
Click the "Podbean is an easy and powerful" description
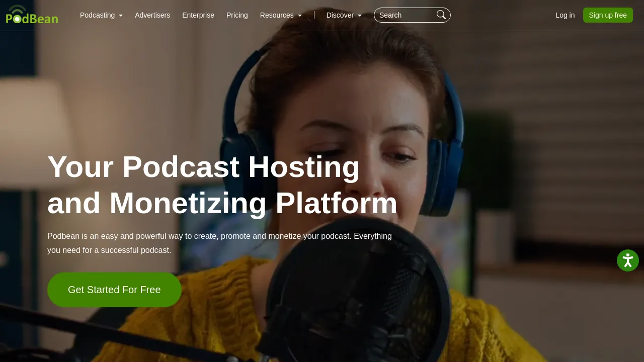[219, 243]
